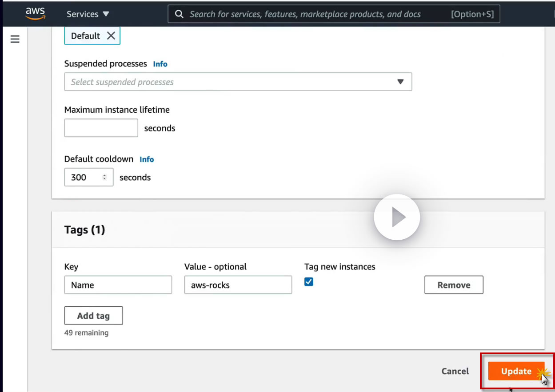Click the Default cooldown 300 field
The width and height of the screenshot is (555, 392).
pos(84,177)
